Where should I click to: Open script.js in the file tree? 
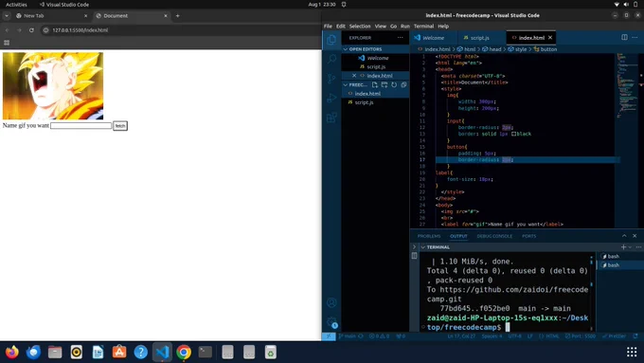(x=364, y=102)
